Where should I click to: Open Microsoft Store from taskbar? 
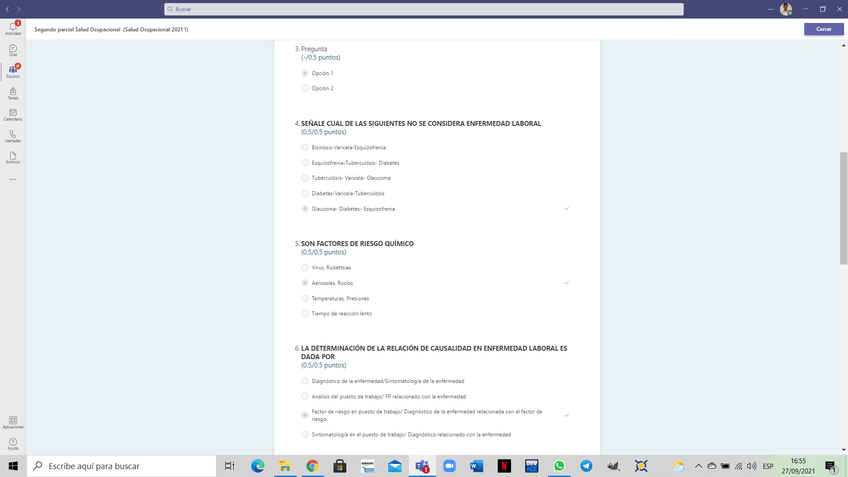click(x=340, y=466)
